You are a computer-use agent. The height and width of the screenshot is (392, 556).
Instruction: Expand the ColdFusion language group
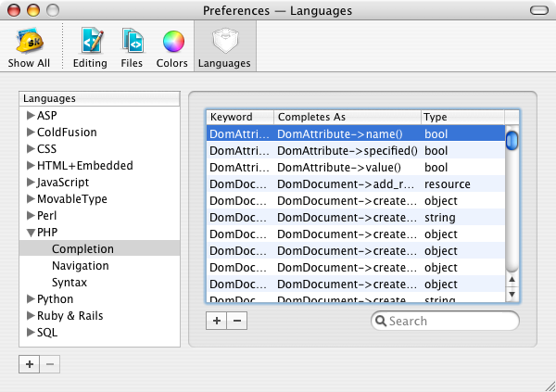tap(31, 133)
